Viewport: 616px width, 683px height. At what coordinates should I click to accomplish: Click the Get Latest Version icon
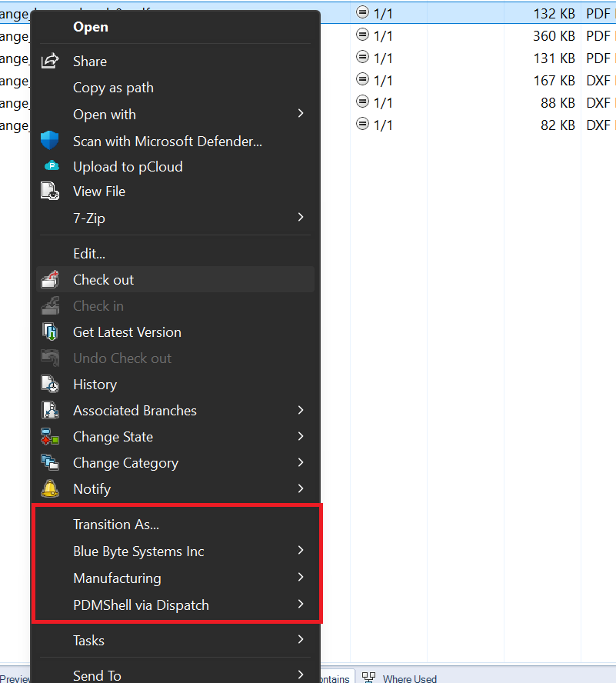[x=50, y=332]
